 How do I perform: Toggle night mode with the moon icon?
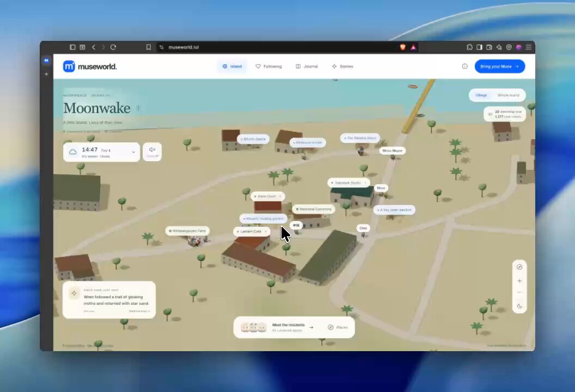tap(519, 306)
